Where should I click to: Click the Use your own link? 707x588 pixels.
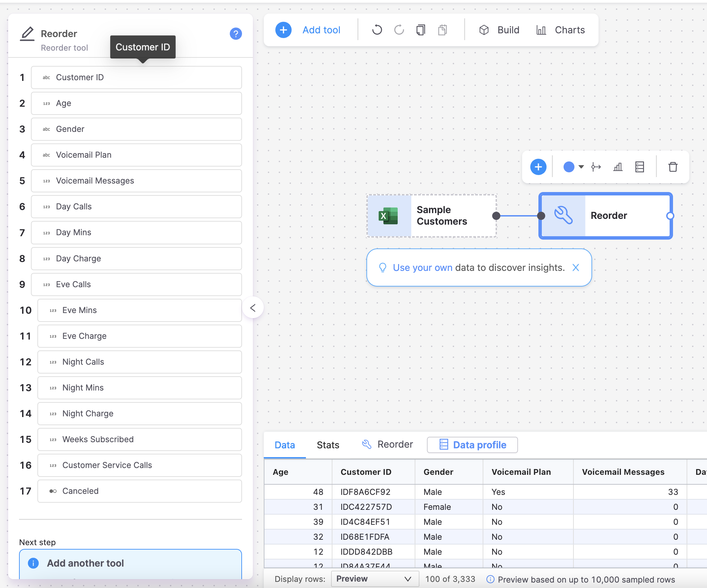(x=423, y=268)
